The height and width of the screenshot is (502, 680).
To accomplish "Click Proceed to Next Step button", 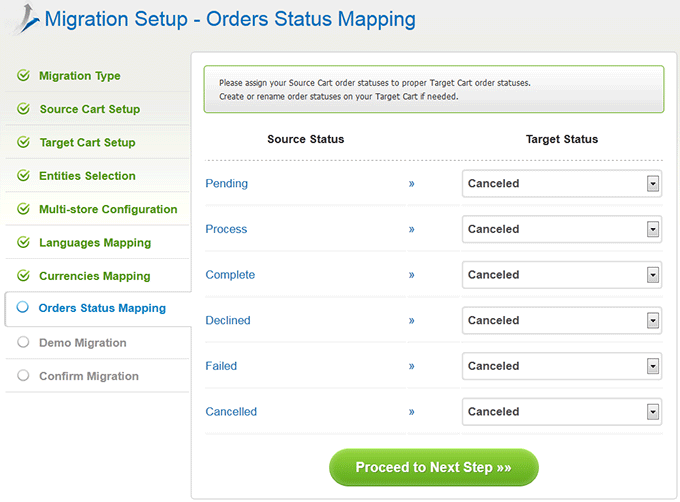I will pyautogui.click(x=434, y=467).
